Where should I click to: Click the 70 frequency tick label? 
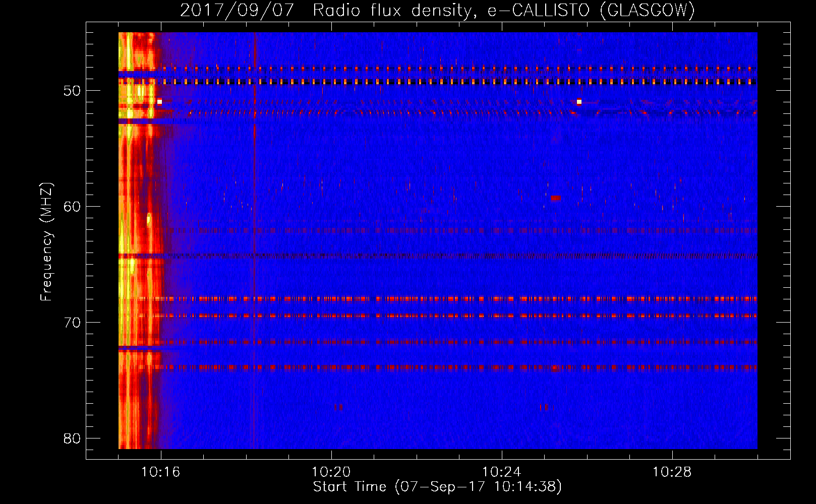(72, 323)
